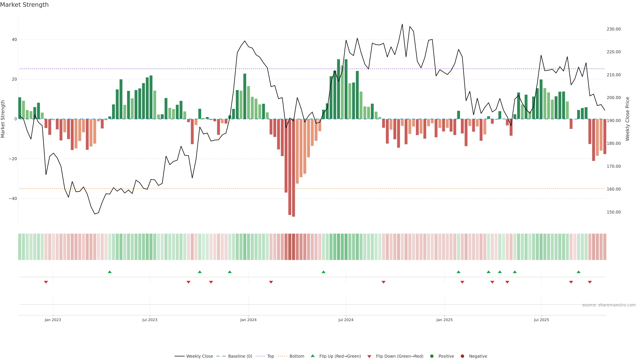Toggle the Weekly Close legend entry
644x362 pixels.
194,356
